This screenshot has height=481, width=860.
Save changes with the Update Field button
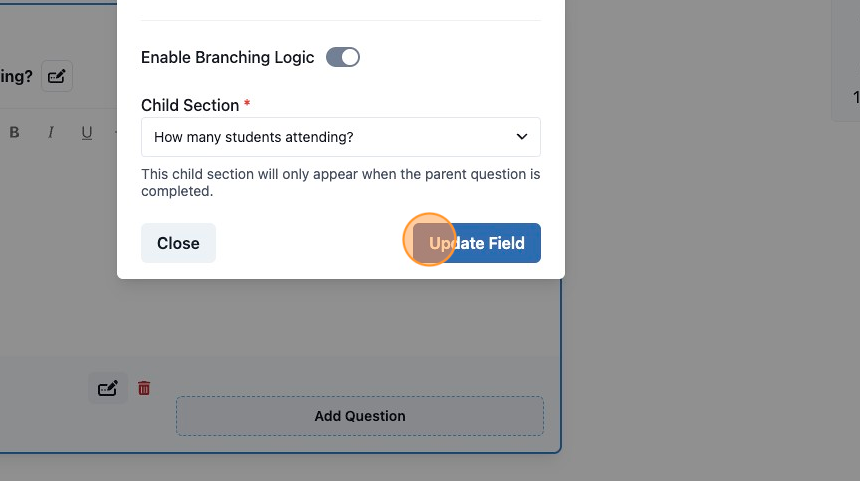point(477,243)
